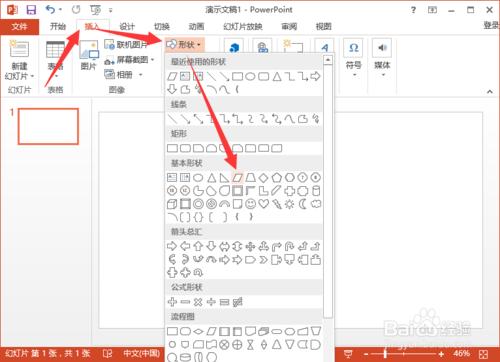500x362 pixels.
Task: Open the undo history dropdown arrow
Action: pos(60,10)
